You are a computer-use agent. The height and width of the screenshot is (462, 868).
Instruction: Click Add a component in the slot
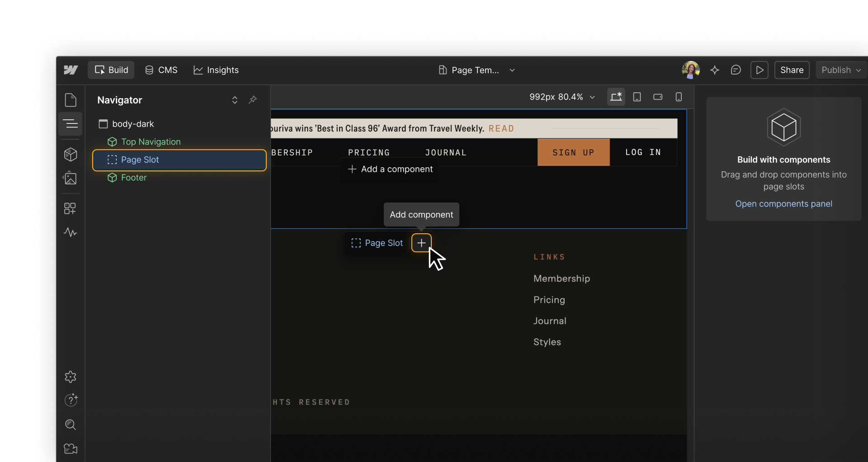click(x=390, y=169)
